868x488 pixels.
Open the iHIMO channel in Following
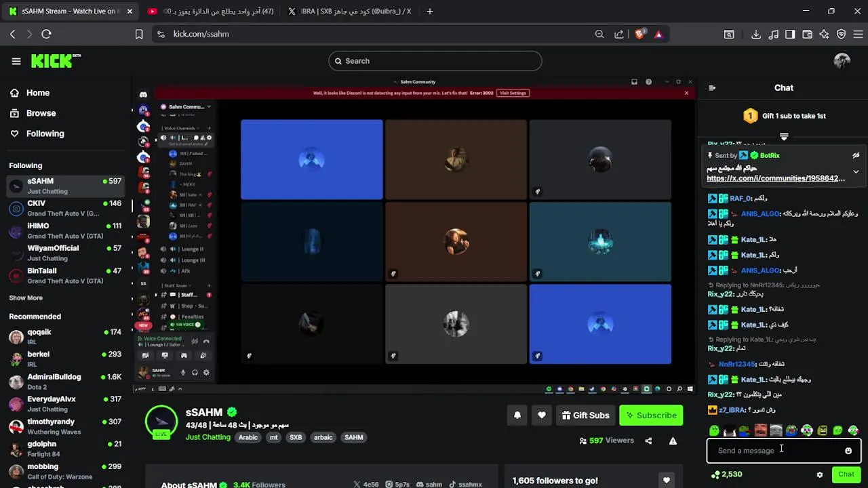coord(66,230)
